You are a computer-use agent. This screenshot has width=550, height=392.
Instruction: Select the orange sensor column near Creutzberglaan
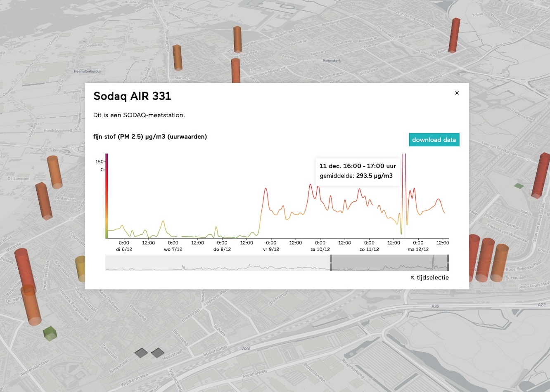pos(55,172)
